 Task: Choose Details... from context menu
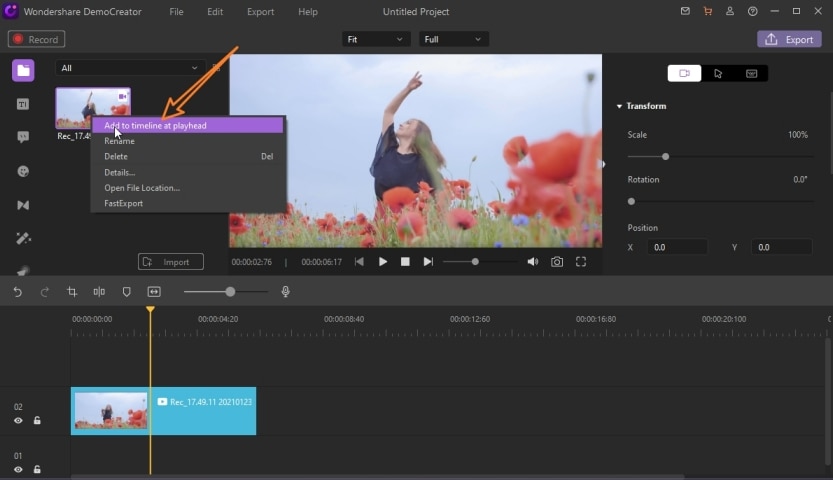(x=188, y=172)
